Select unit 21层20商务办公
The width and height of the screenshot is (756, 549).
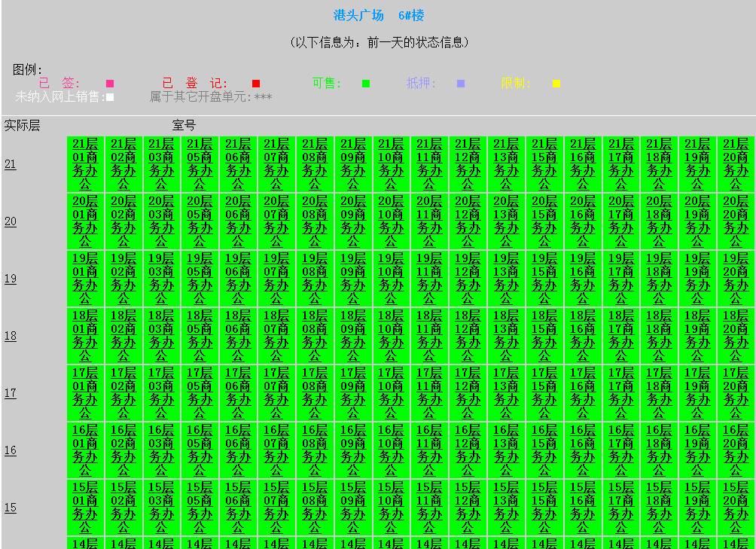tap(736, 164)
